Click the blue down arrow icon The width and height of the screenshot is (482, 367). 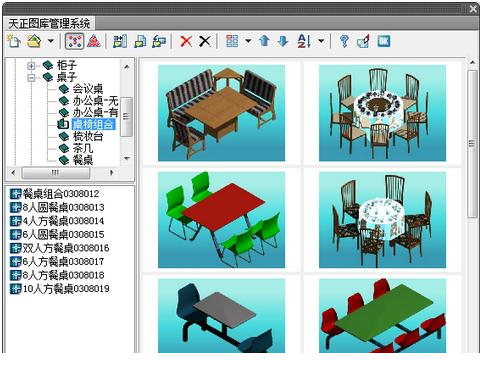click(283, 41)
